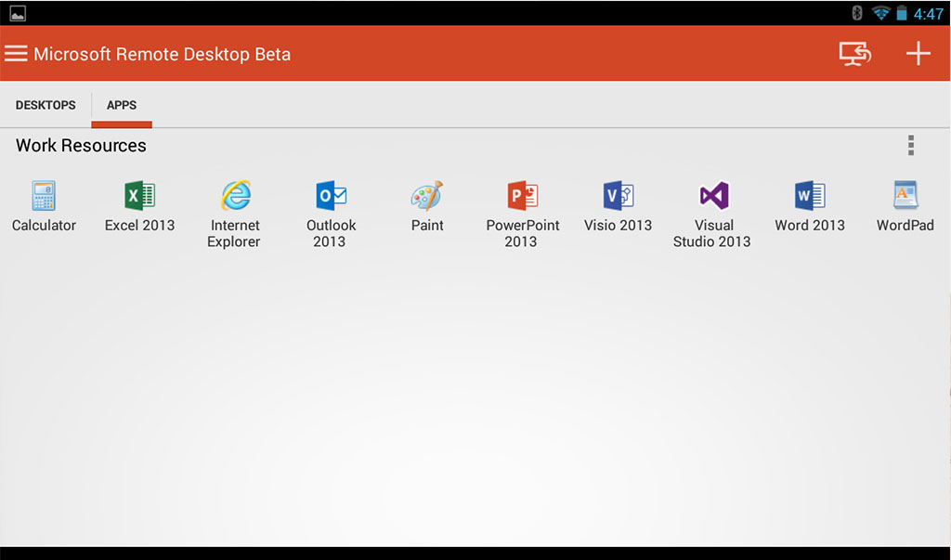This screenshot has width=951, height=560.
Task: Switch to the Desktops tab
Action: pos(46,105)
